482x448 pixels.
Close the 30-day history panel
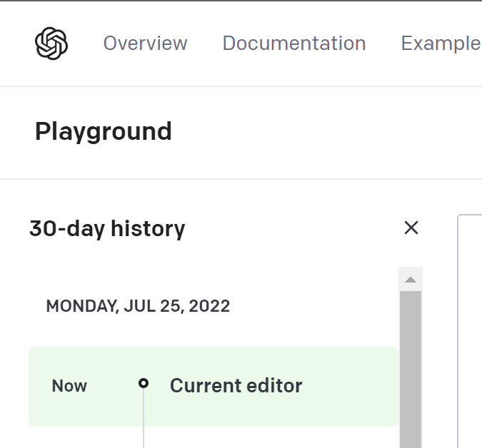[411, 228]
